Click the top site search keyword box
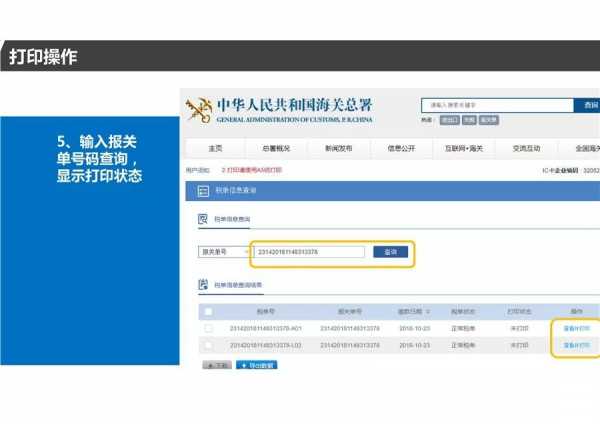Image resolution: width=600 pixels, height=424 pixels. [x=494, y=105]
